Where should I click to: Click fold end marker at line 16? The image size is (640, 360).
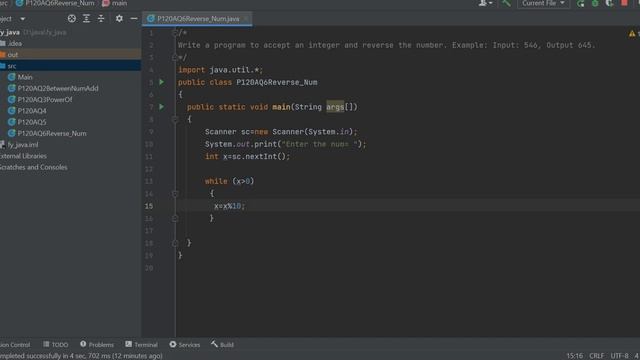point(175,218)
